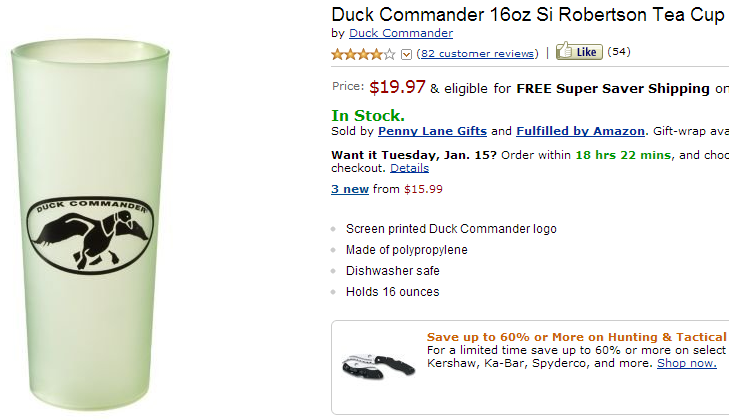Viewport: 729px width, 420px height.
Task: View the 82 customer reviews
Action: coord(477,53)
